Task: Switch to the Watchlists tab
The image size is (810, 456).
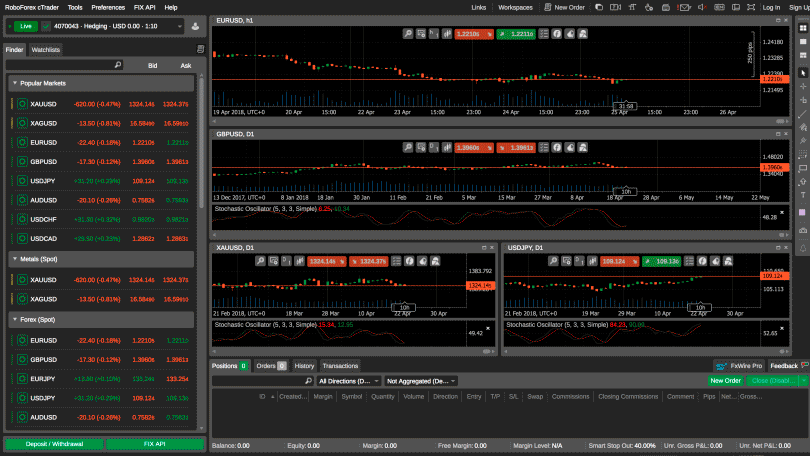Action: 45,49
